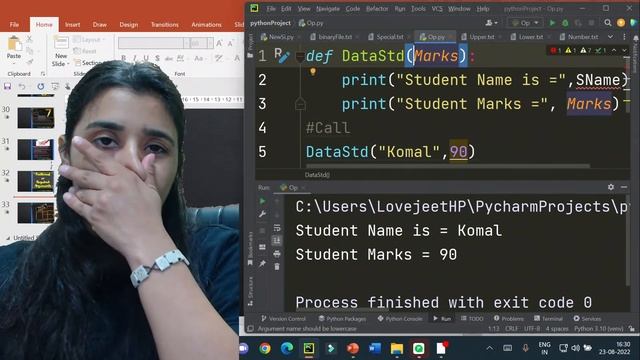This screenshot has width=640, height=360.
Task: Open TODO tool window
Action: (x=472, y=318)
